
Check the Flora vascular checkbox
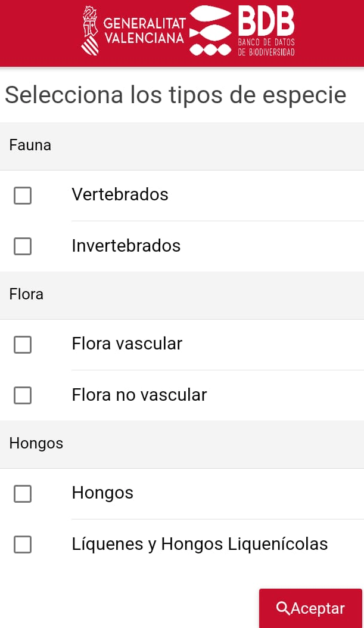23,344
